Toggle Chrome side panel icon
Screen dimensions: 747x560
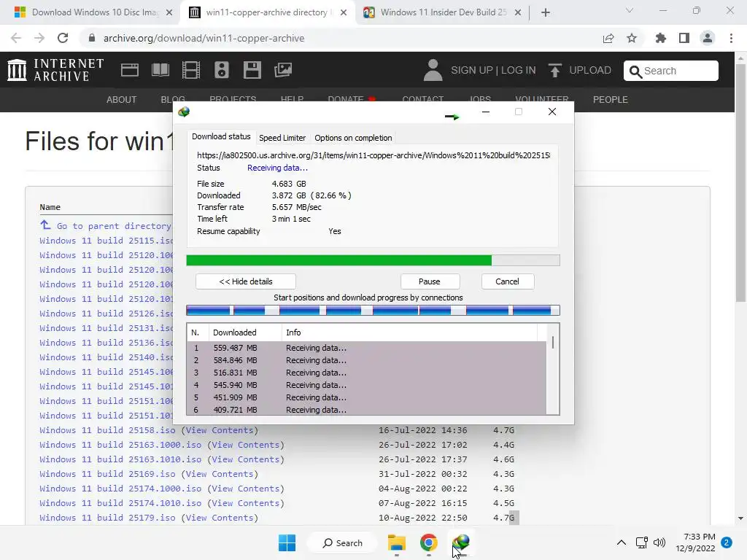(x=684, y=38)
